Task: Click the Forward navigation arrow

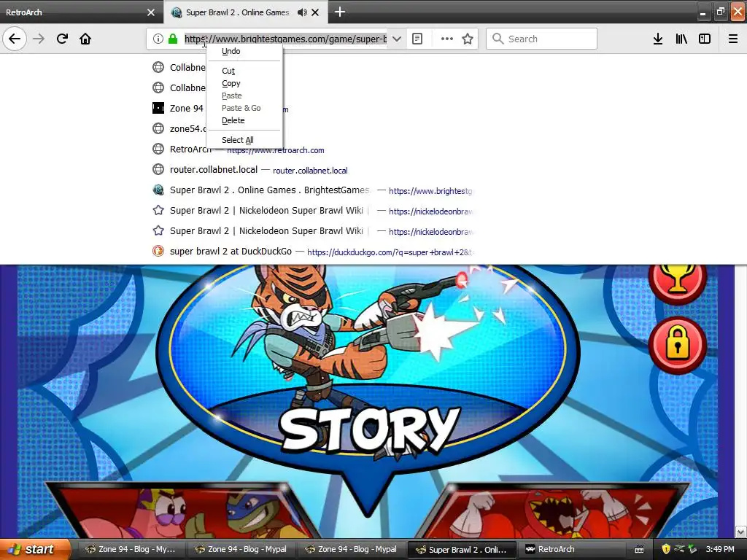Action: coord(39,39)
